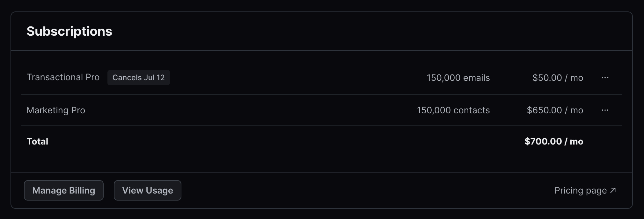Select the Marketing Pro plan name

[56, 110]
